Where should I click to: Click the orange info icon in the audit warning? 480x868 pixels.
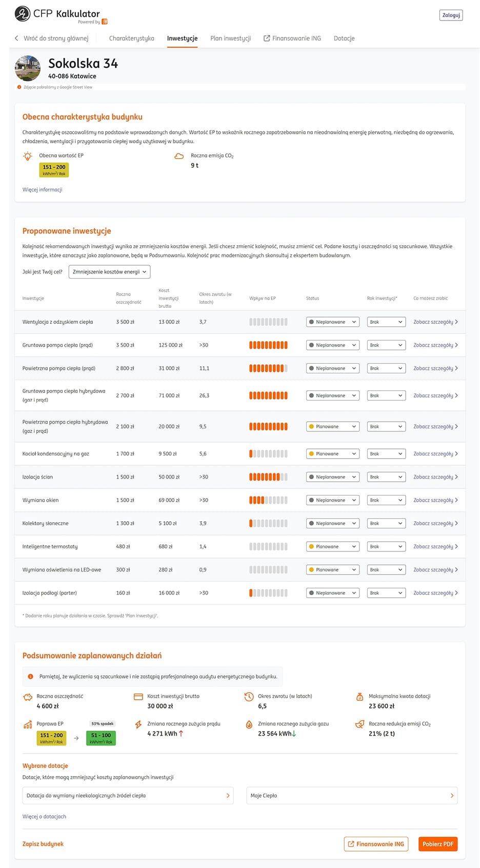30,677
